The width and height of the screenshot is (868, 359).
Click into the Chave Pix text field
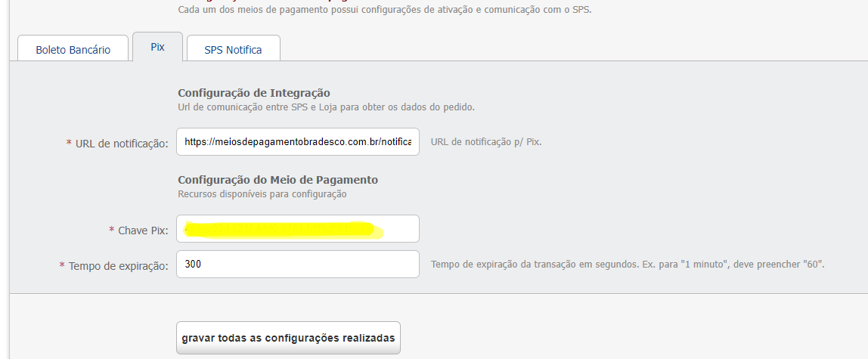click(298, 228)
